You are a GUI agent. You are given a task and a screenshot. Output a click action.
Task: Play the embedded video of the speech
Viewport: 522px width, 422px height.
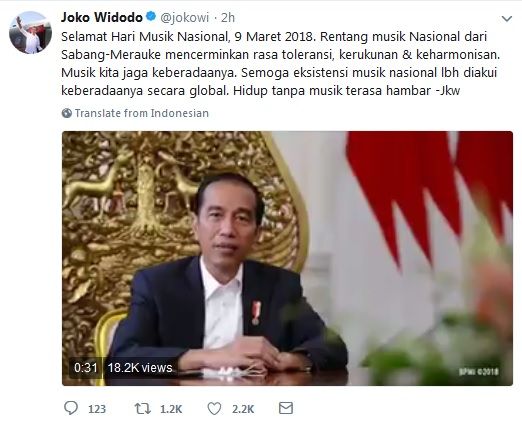point(287,258)
